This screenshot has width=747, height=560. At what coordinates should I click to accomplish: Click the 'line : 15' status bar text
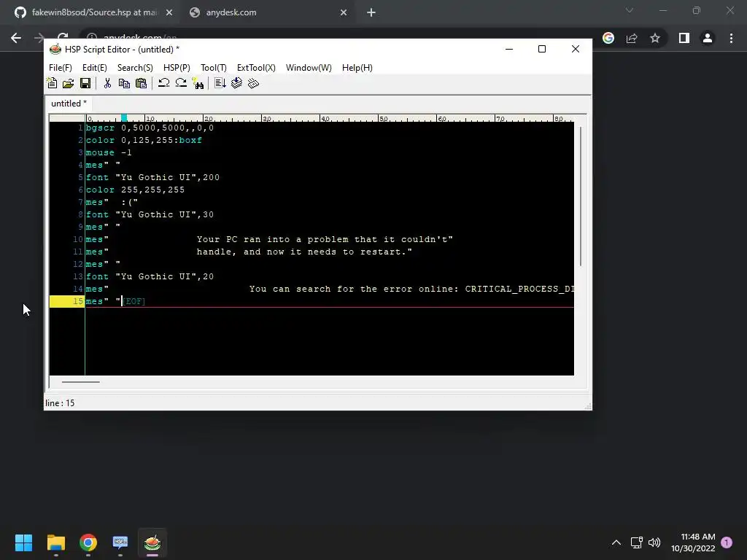pos(60,402)
